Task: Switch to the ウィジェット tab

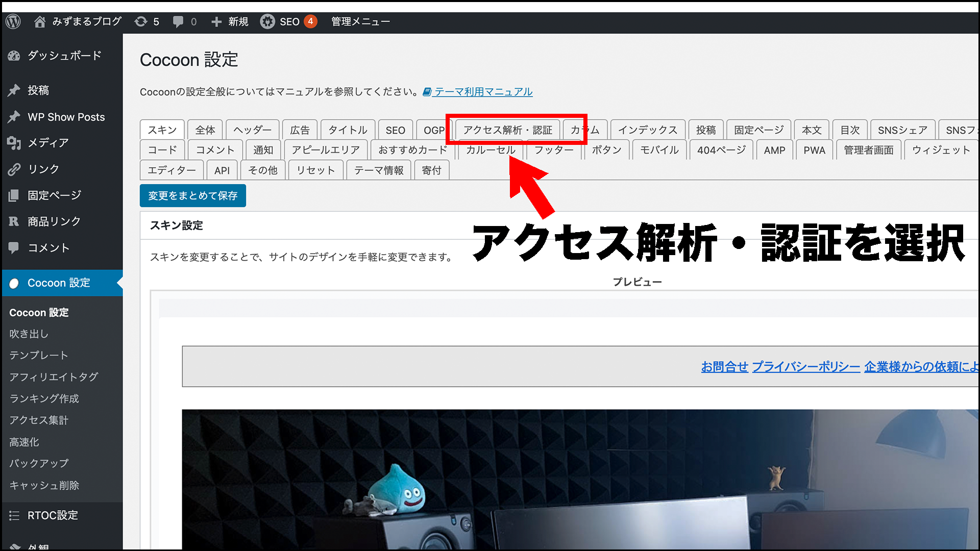Action: click(941, 150)
